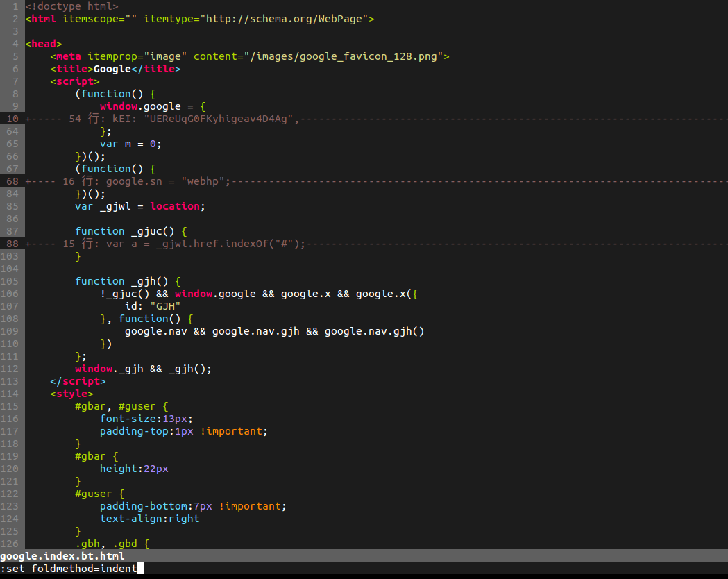The image size is (728, 579).
Task: Click '!_gjuc() && window.google' expression line
Action: coord(259,294)
